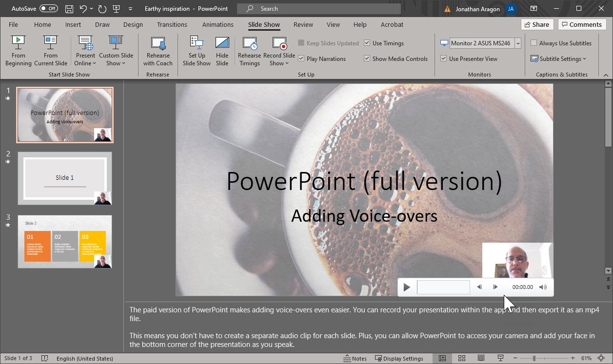
Task: Switch to the Transitions tab
Action: pos(172,24)
